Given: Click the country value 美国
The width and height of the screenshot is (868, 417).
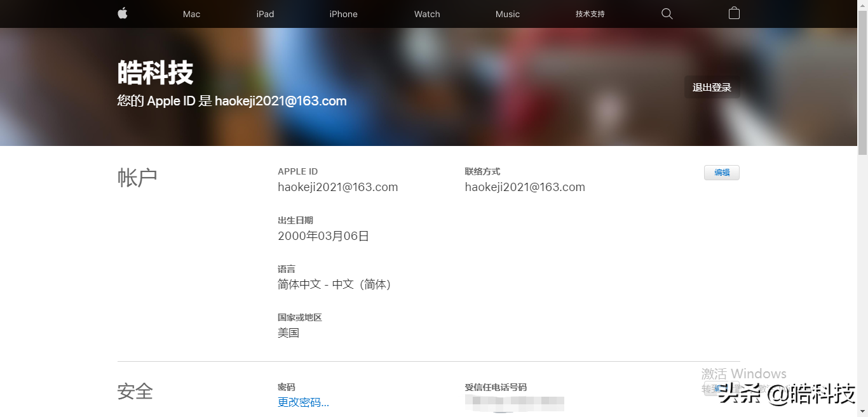Looking at the screenshot, I should coord(288,333).
